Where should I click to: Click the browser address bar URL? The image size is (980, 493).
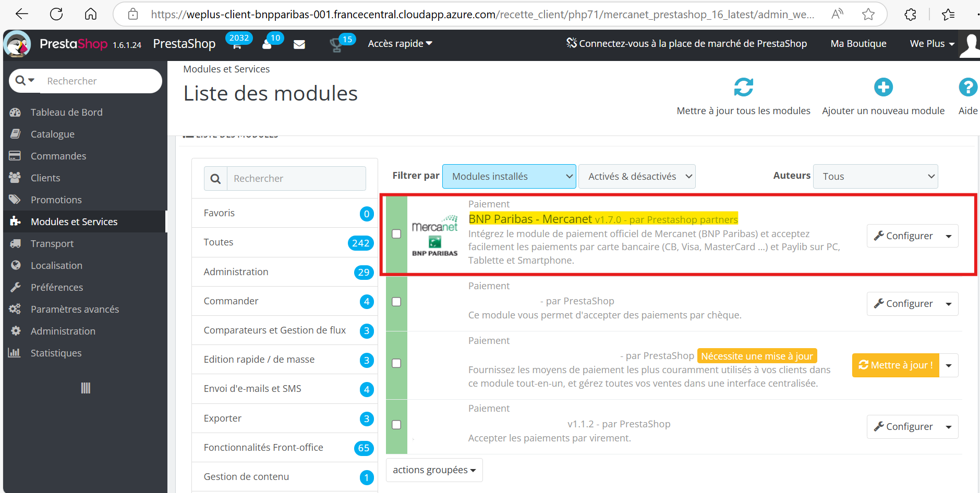[x=482, y=14]
